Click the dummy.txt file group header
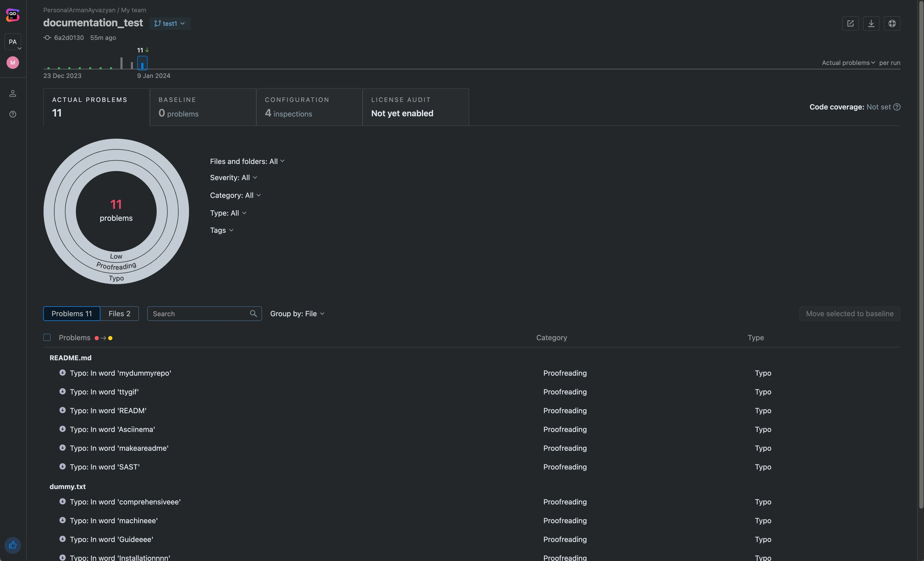 (68, 486)
